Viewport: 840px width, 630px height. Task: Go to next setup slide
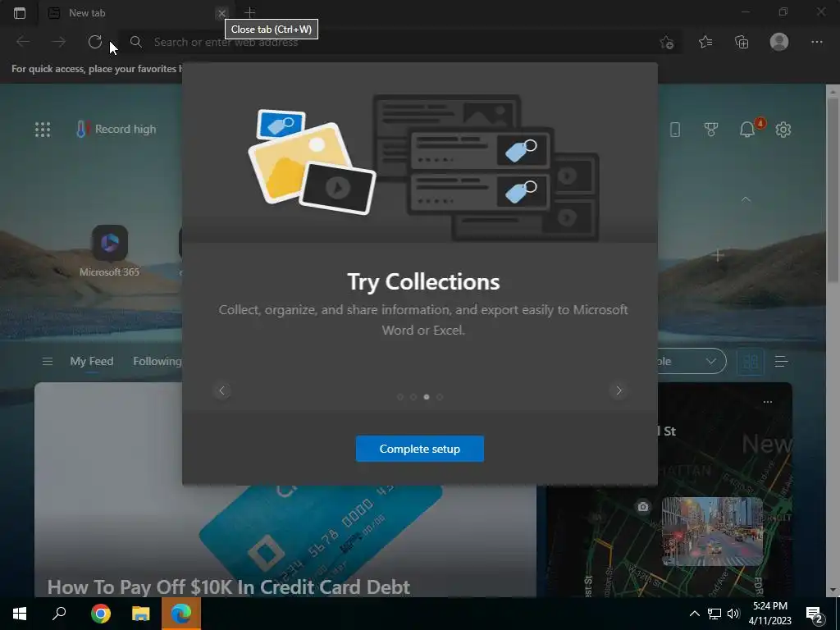(619, 390)
